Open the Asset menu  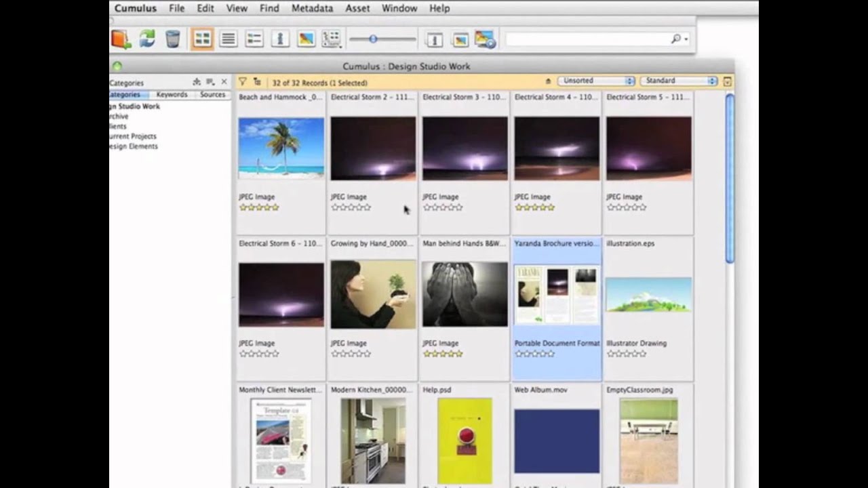pos(357,8)
